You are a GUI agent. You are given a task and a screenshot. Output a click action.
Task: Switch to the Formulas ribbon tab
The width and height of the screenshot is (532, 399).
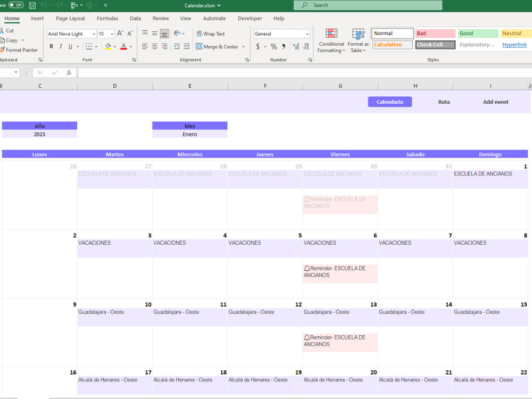[x=107, y=18]
